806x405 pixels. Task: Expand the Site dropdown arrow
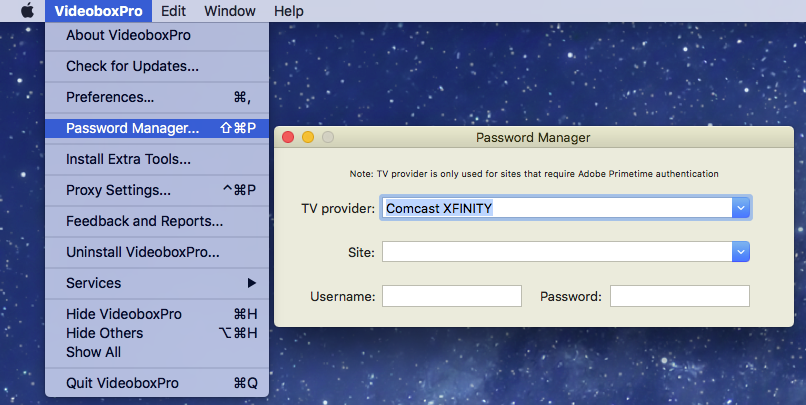(x=741, y=252)
